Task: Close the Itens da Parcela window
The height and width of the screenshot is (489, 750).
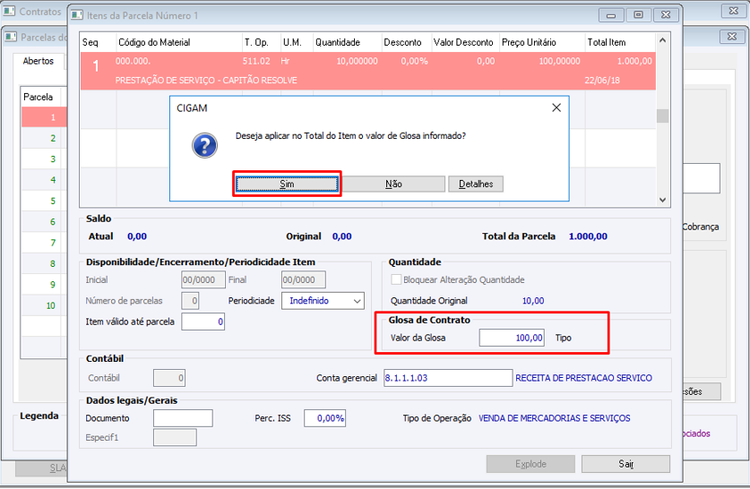Action: [x=665, y=15]
